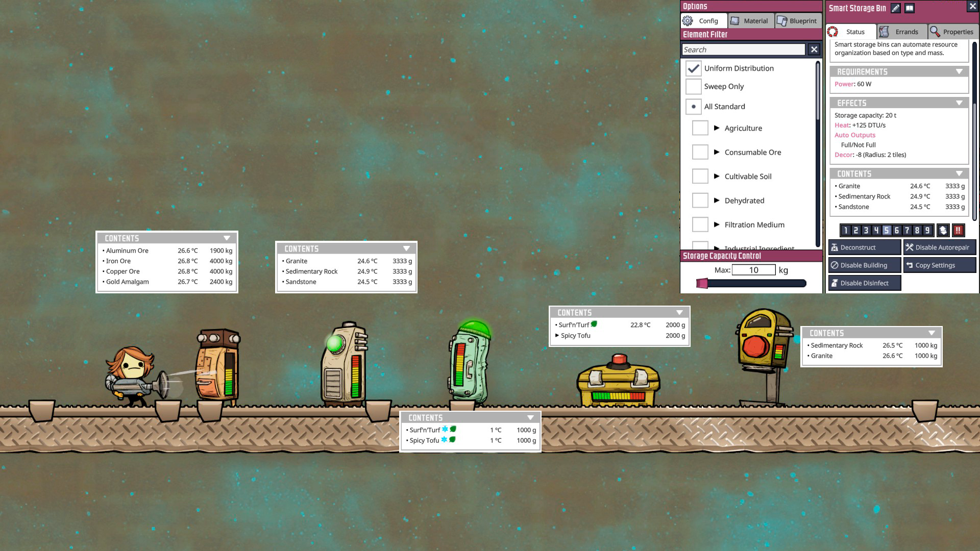Set priority to 1
Screen dimensions: 980x551
coord(846,231)
